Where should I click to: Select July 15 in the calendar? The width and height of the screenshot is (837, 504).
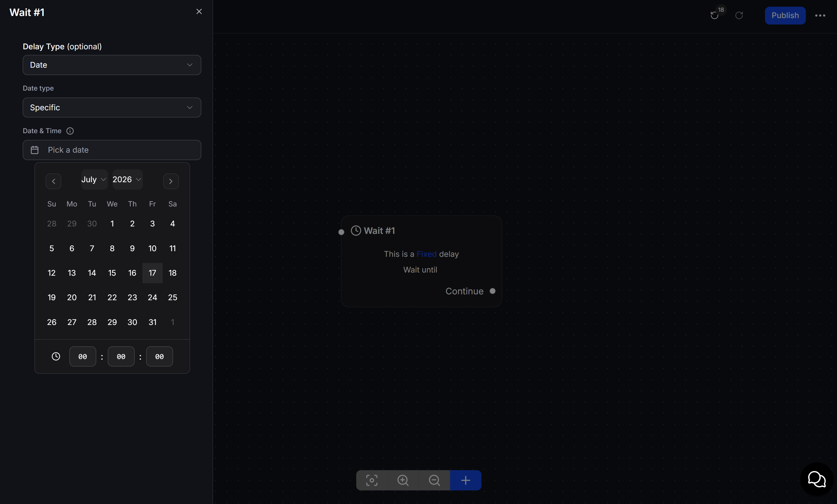112,273
